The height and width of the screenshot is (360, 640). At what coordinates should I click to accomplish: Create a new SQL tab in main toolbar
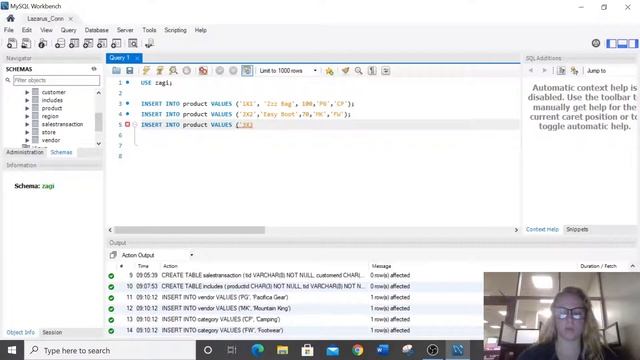pos(12,43)
